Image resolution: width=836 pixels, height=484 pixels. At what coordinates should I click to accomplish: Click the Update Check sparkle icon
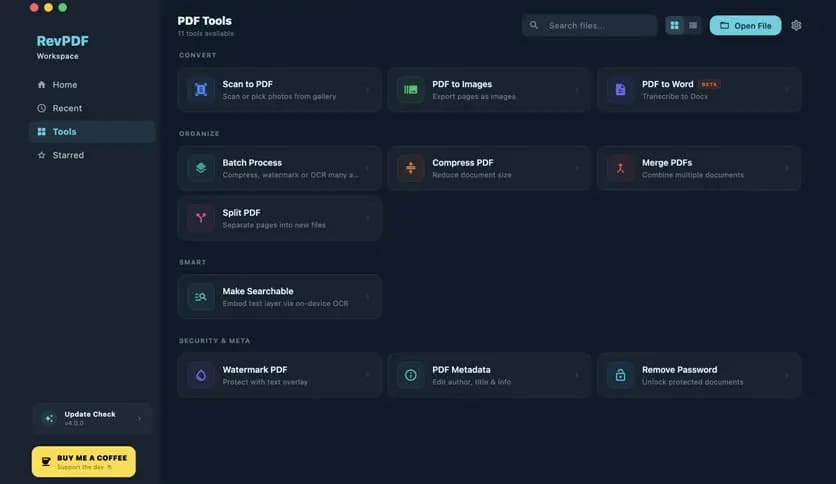(x=50, y=418)
